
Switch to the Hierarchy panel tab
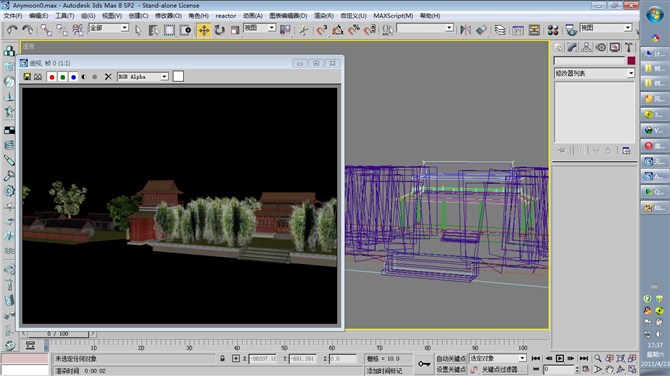586,47
